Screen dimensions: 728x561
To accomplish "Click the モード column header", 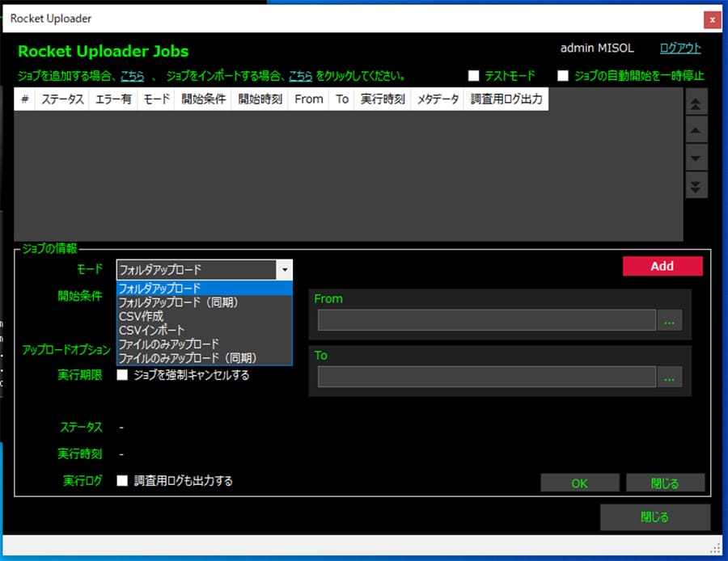I will (156, 99).
